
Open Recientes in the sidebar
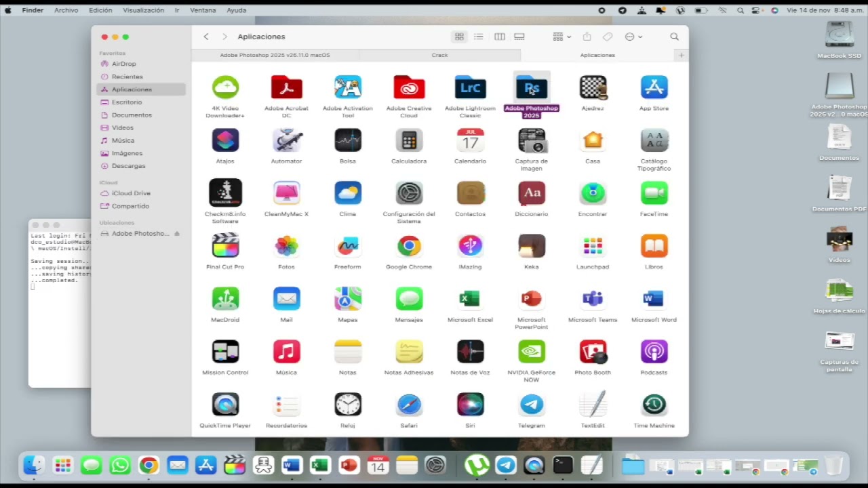click(x=141, y=77)
